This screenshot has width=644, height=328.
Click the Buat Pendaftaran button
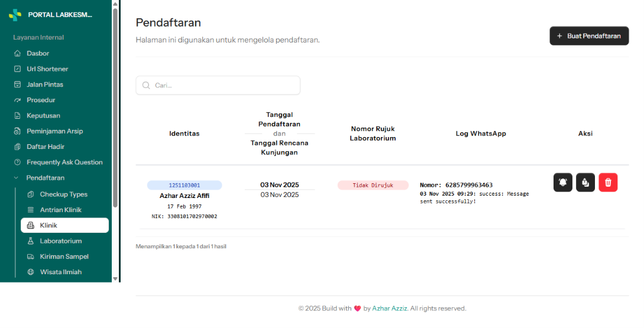[x=589, y=36]
